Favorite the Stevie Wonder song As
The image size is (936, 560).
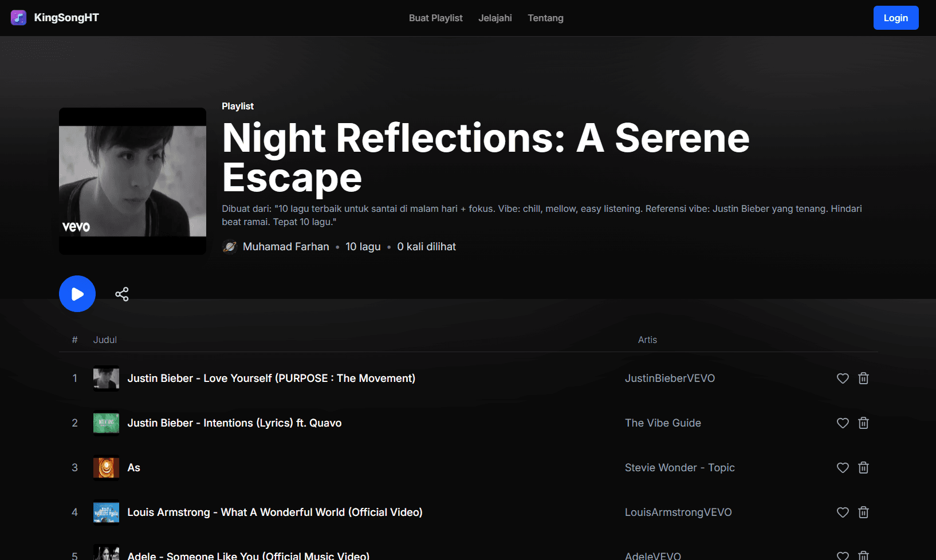[x=843, y=468]
